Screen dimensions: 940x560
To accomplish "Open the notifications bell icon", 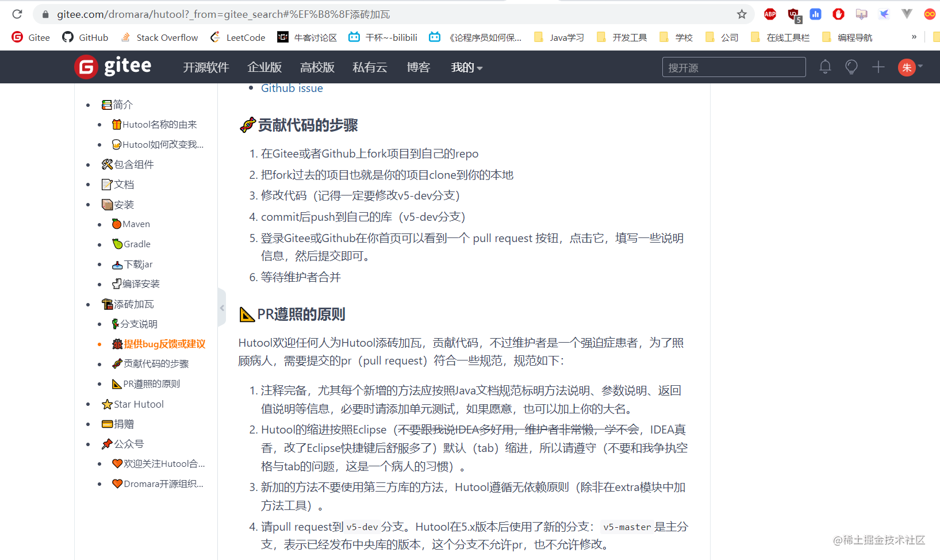I will (x=825, y=67).
